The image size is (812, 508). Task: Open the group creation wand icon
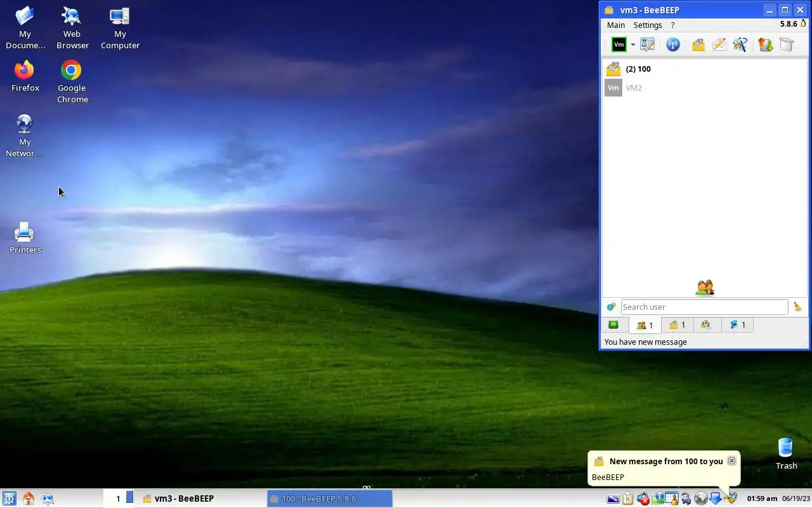740,44
